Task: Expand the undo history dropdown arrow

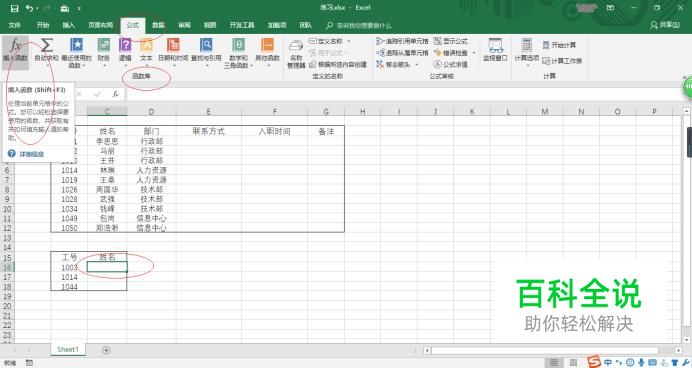Action: [38, 8]
